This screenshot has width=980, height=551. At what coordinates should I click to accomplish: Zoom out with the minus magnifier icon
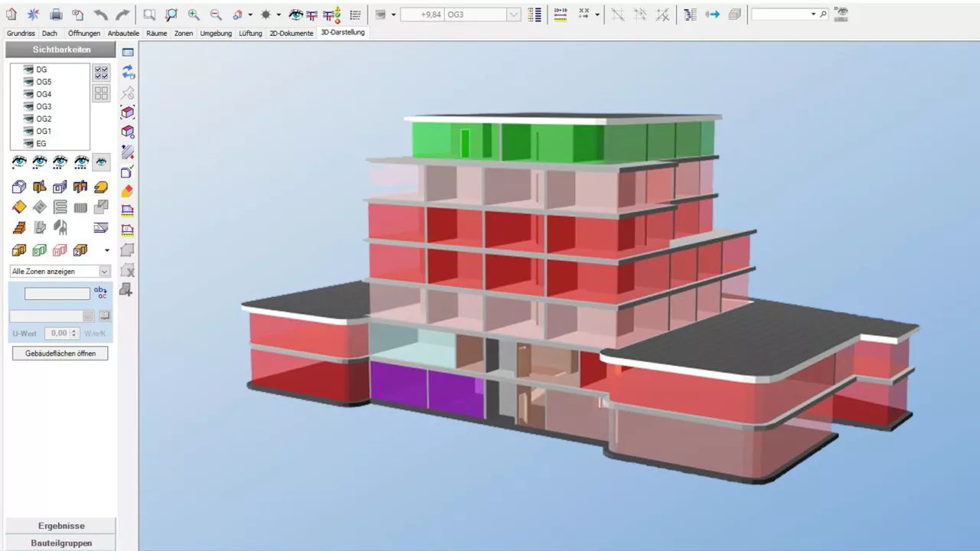pyautogui.click(x=216, y=15)
